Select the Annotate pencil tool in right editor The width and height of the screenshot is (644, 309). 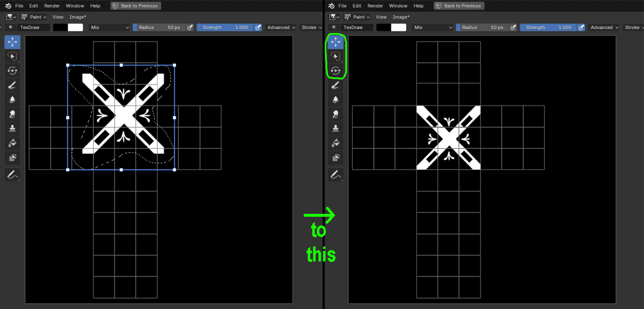[335, 175]
